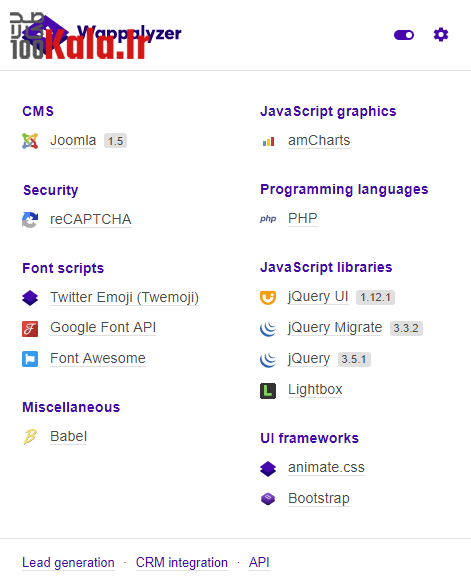Image resolution: width=471 pixels, height=584 pixels.
Task: Click the Google Font API icon
Action: (x=30, y=328)
